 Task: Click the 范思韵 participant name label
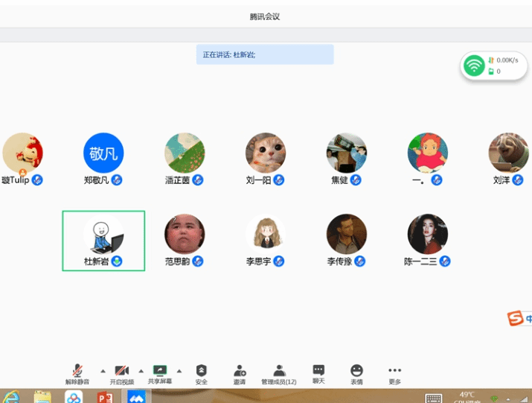click(x=177, y=261)
